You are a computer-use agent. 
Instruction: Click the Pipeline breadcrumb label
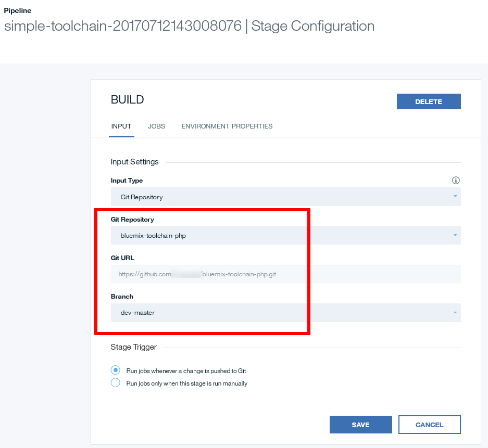(x=17, y=10)
